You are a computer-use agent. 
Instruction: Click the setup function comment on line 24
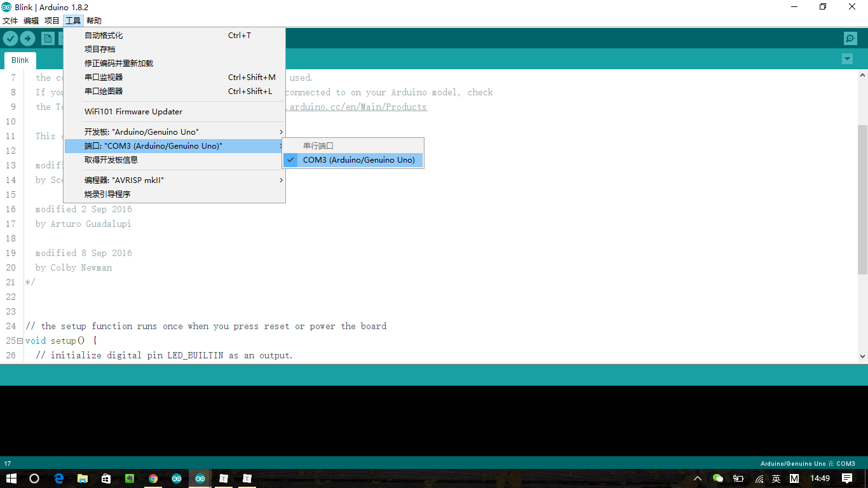click(x=206, y=326)
